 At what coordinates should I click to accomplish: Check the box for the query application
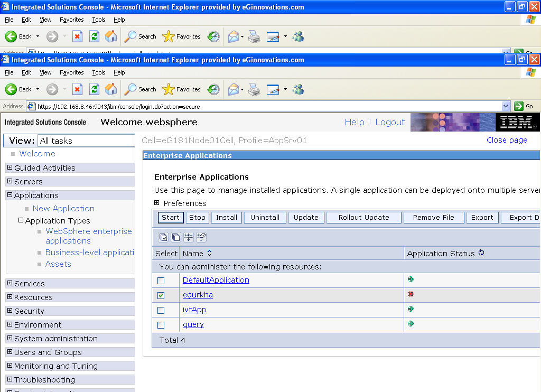[161, 325]
